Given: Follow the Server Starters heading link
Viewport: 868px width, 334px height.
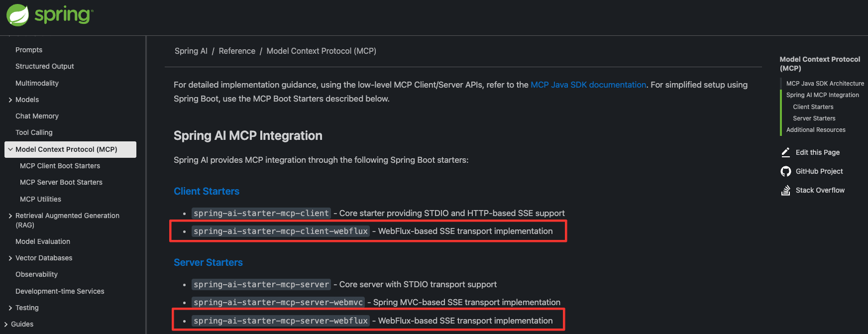Looking at the screenshot, I should 208,262.
